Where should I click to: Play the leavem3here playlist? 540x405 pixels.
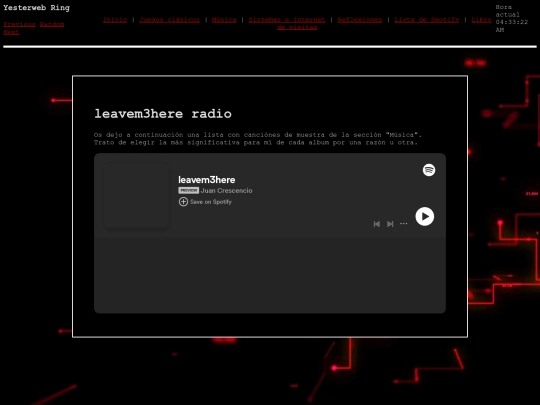click(x=425, y=217)
